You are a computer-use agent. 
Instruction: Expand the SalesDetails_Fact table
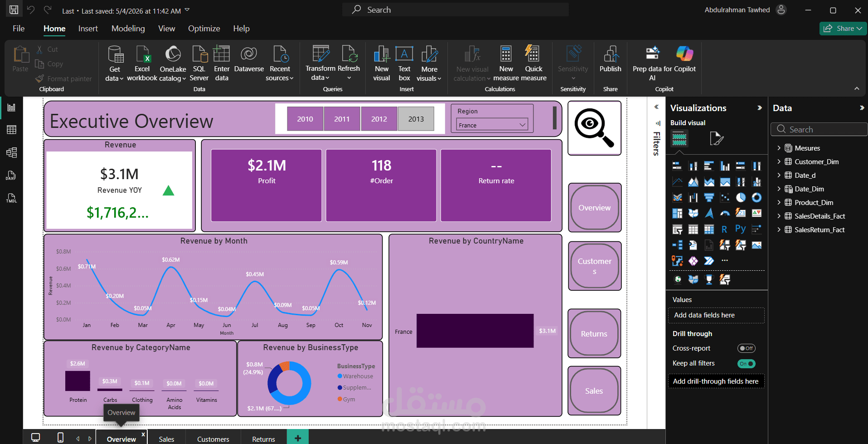pos(779,216)
